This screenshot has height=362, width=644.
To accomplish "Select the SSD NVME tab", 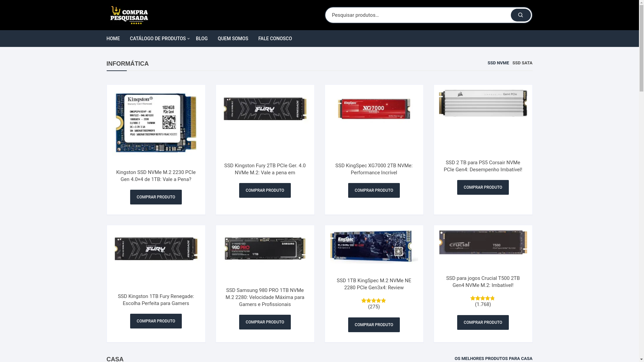I will (498, 63).
